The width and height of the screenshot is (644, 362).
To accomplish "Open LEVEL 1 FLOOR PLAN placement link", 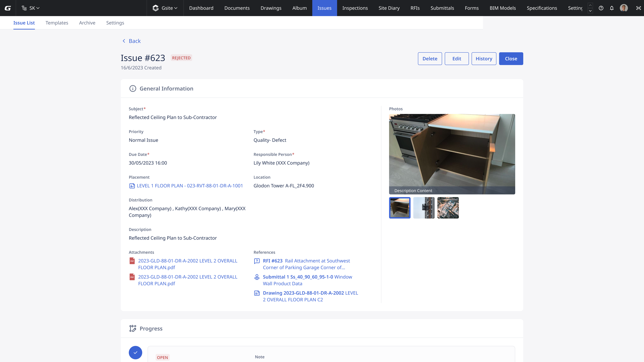I will 190,186.
